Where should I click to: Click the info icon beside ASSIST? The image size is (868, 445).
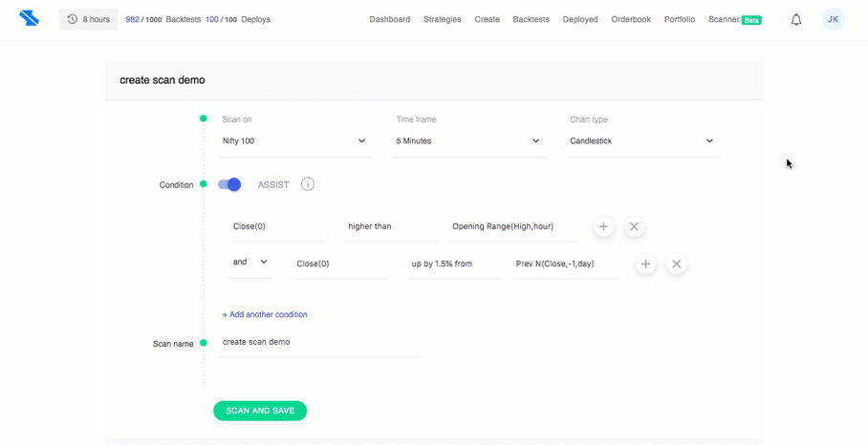click(x=308, y=184)
